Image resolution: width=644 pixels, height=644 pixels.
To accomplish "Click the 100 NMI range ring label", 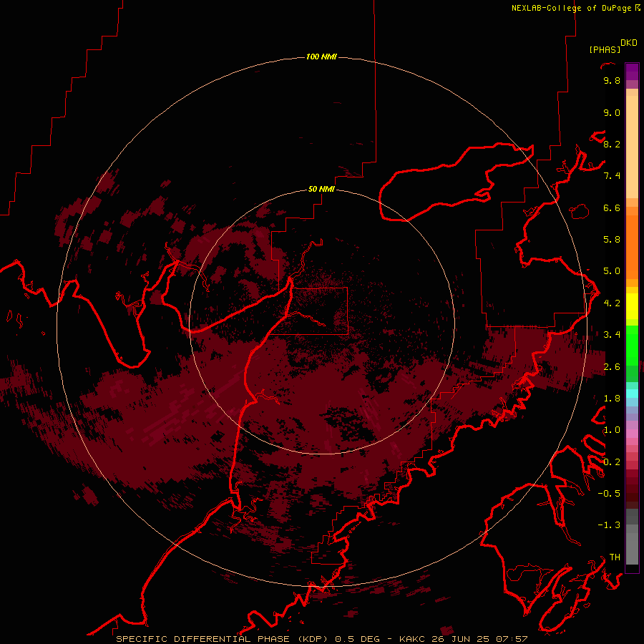I will click(x=321, y=57).
